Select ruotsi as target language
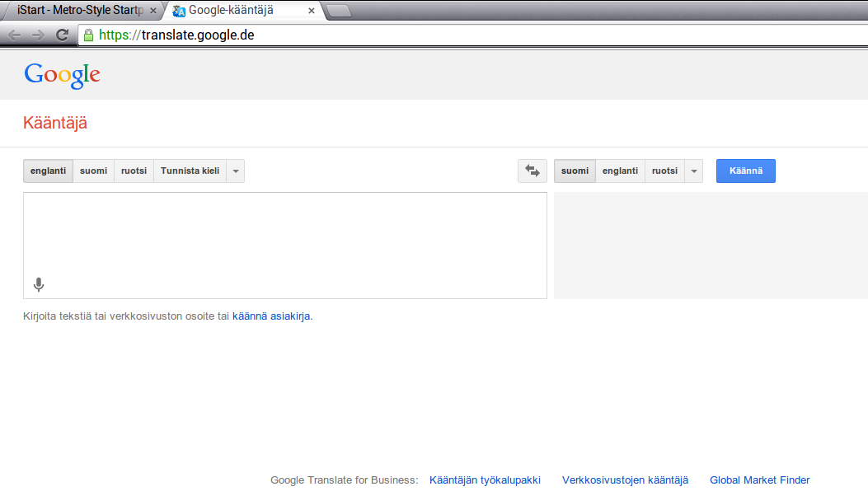 tap(665, 171)
